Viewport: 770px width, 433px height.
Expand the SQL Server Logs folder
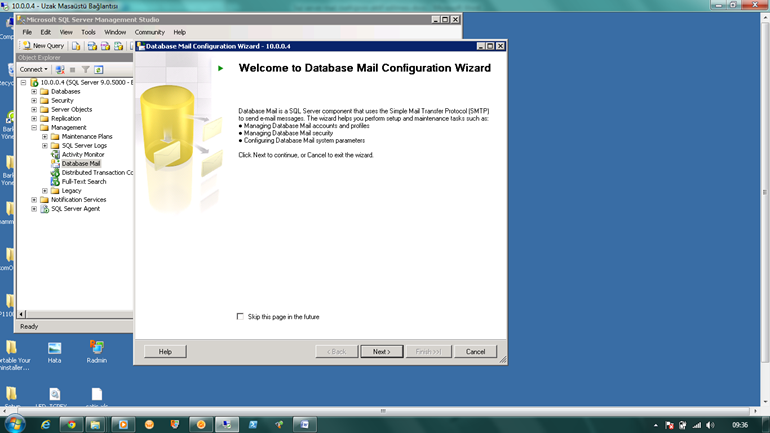point(45,145)
